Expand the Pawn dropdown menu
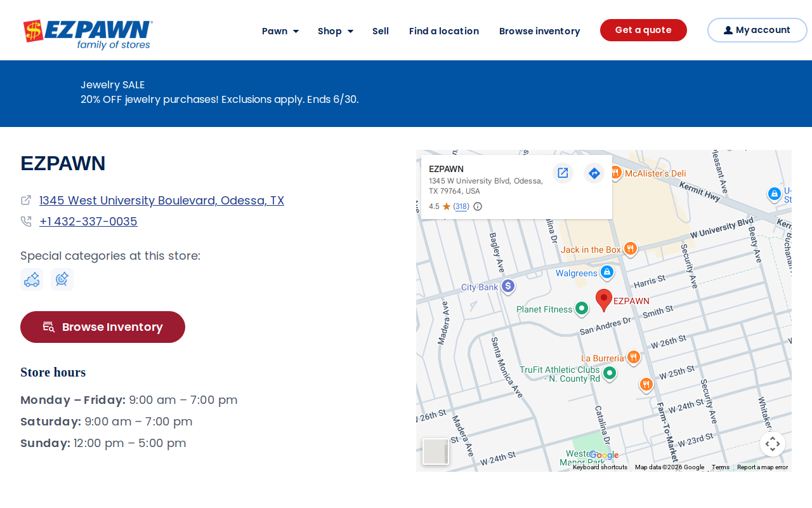812x508 pixels. click(280, 31)
